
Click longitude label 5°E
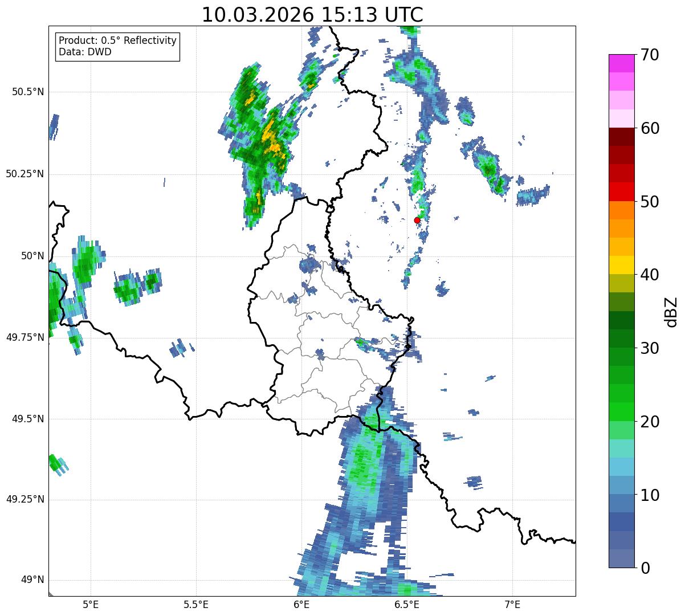click(91, 604)
